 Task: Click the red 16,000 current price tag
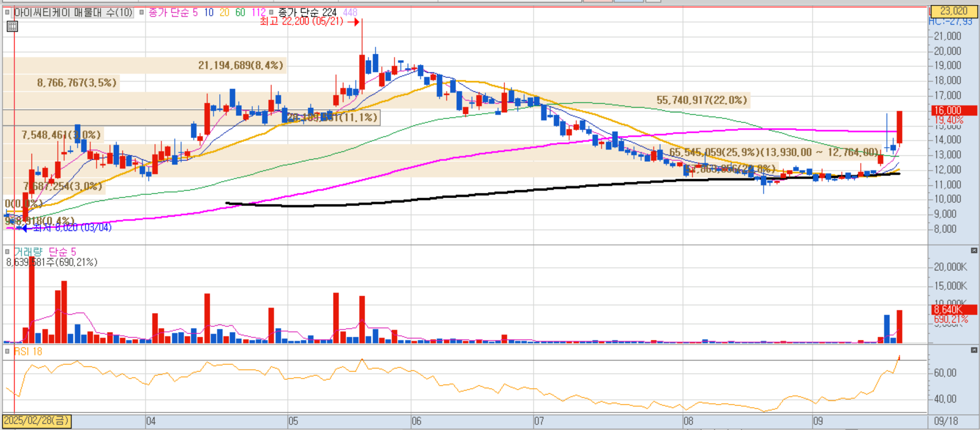(954, 111)
